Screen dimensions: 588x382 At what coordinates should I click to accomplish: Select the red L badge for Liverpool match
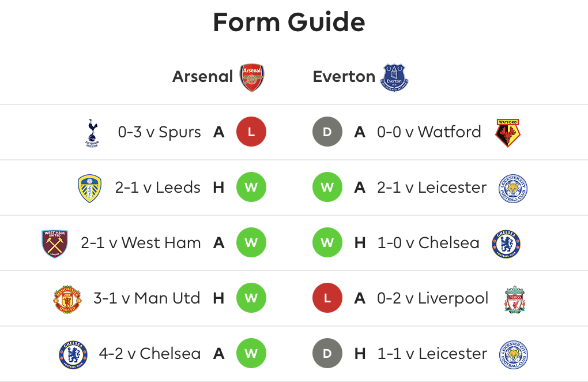click(x=327, y=298)
